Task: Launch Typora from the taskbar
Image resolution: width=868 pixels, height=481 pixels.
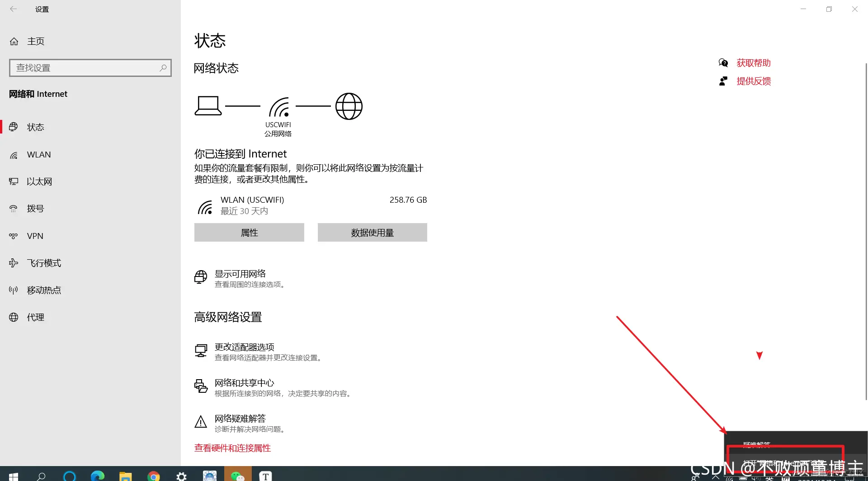Action: tap(265, 476)
